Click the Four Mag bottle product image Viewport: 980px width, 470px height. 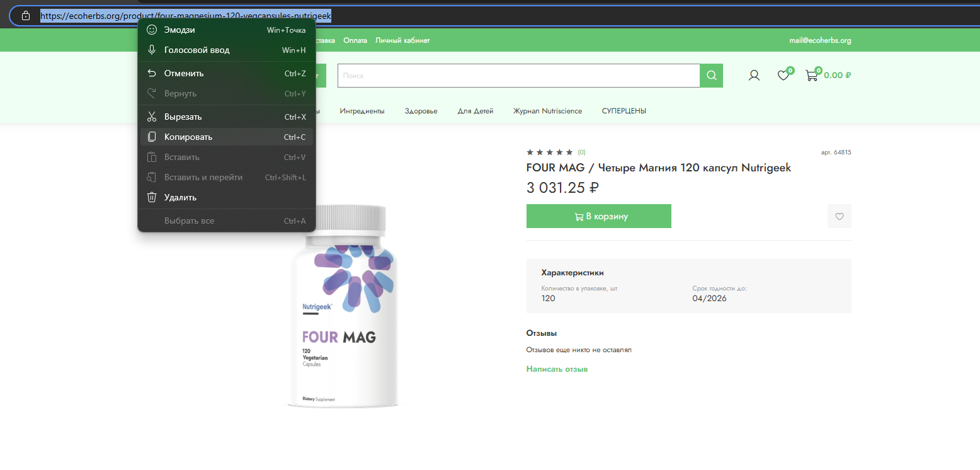point(345,306)
